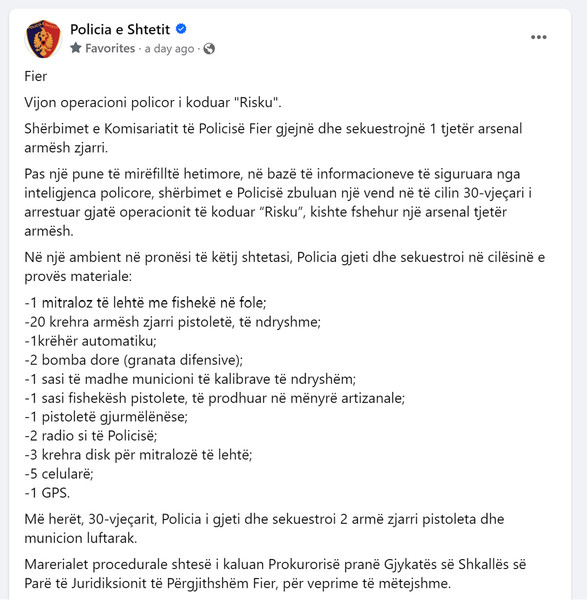Click paragraph starting 'Pas një pune'
Screen dimensions: 587x600
(x=278, y=202)
